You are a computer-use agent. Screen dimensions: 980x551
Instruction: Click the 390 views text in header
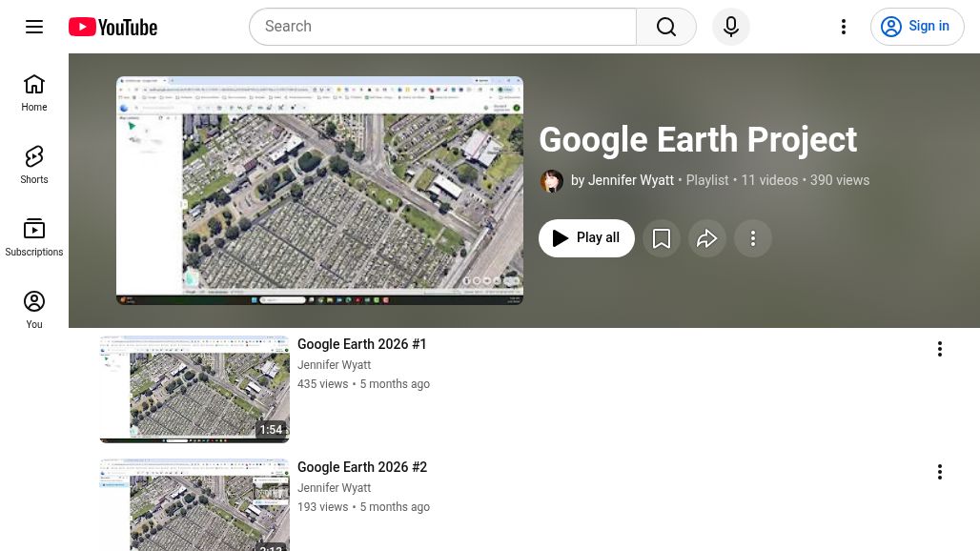click(x=839, y=180)
